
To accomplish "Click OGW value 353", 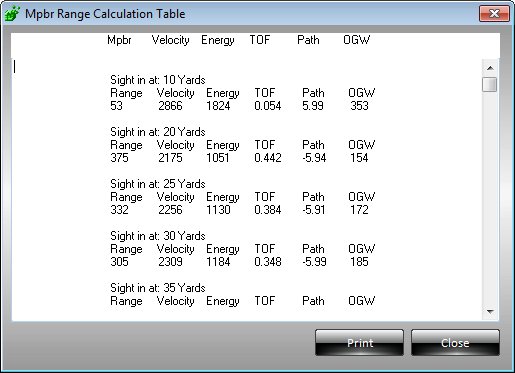I will click(x=359, y=106).
